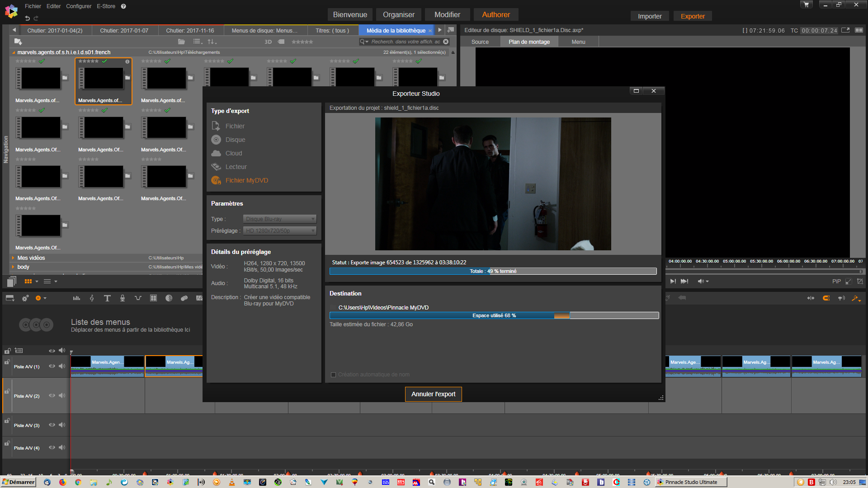Select Lecteur export type
Viewport: 868px width, 488px height.
(x=229, y=167)
